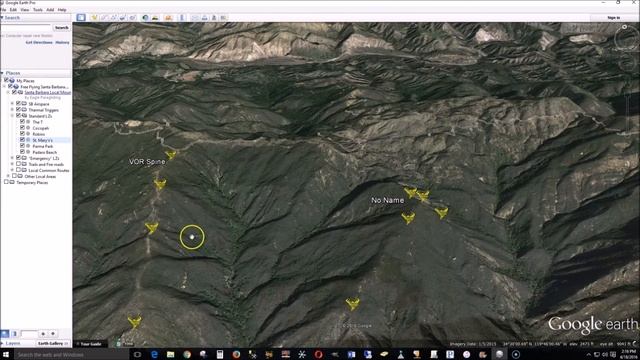Launch Opera from the taskbar
The image size is (640, 360).
(318, 354)
